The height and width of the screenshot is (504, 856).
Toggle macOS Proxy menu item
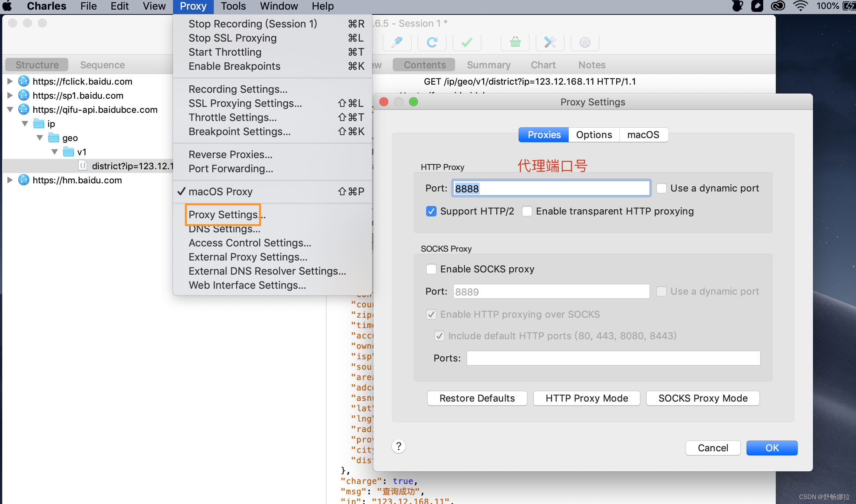point(272,192)
